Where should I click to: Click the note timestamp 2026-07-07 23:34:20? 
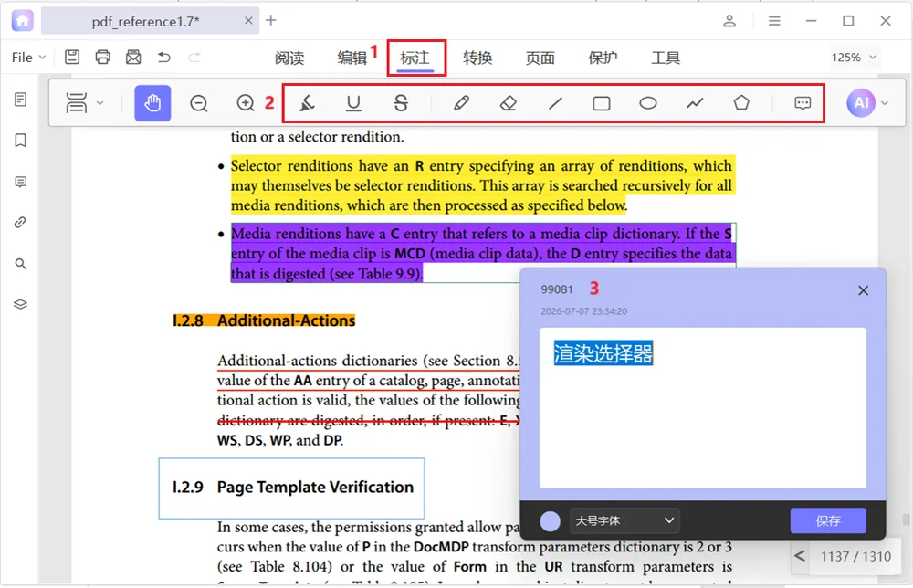[x=583, y=311]
